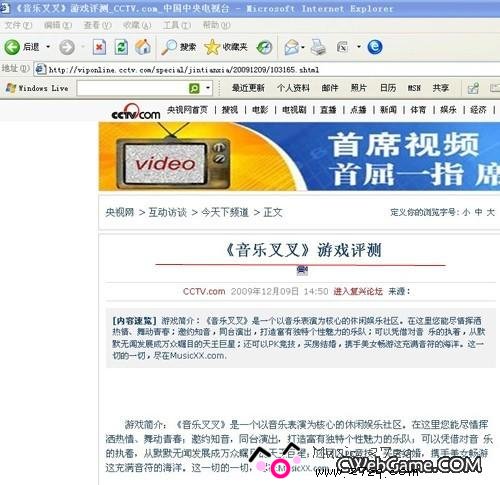Click the address bar URL field
The image size is (500, 485).
(267, 70)
